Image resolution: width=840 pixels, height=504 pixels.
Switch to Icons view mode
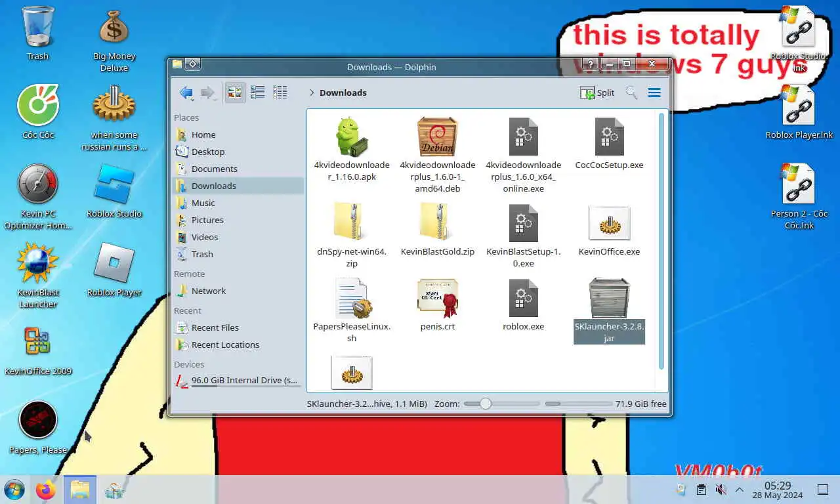(234, 93)
